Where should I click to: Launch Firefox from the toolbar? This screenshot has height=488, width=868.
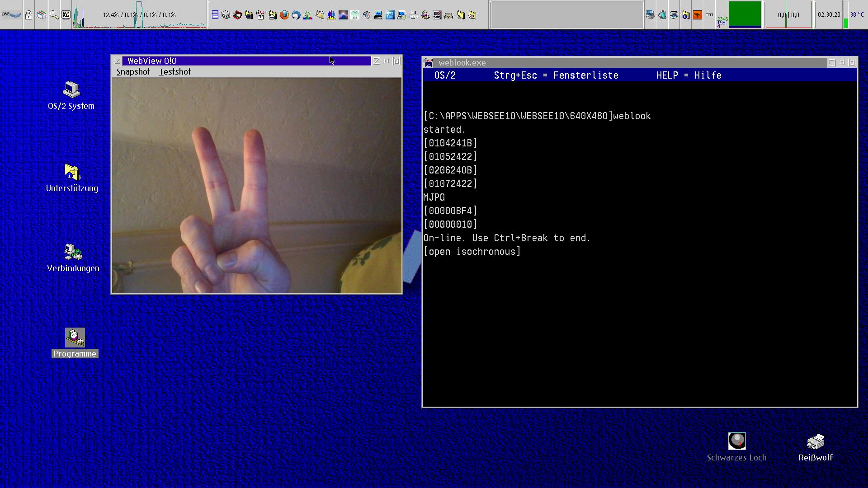284,15
